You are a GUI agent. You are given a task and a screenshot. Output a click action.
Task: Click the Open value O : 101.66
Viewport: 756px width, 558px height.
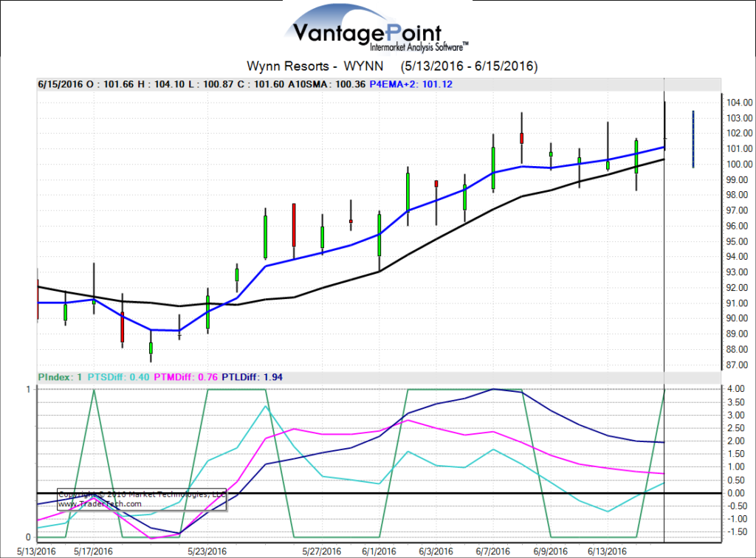pyautogui.click(x=110, y=84)
